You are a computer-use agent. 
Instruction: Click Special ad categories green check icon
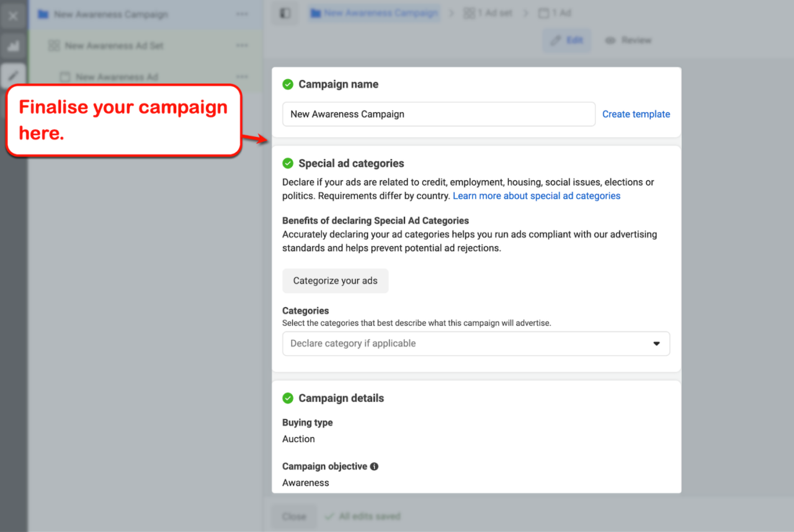pyautogui.click(x=288, y=164)
